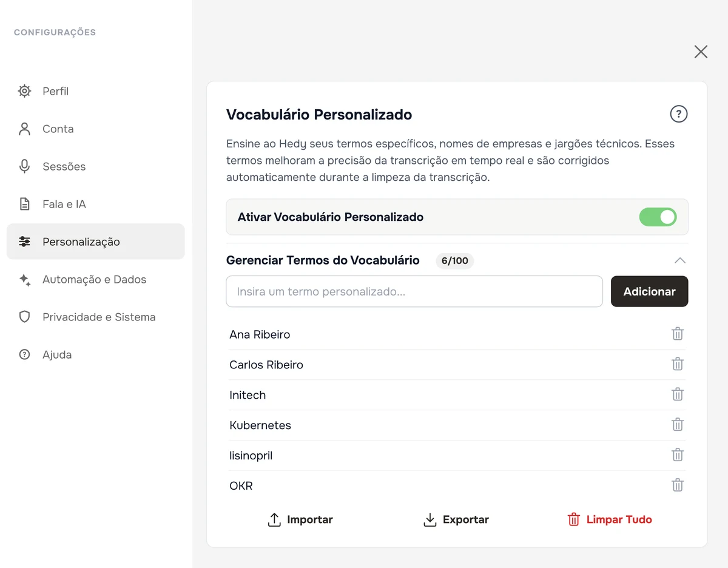Click the 6/100 term count badge
728x568 pixels.
click(x=454, y=261)
